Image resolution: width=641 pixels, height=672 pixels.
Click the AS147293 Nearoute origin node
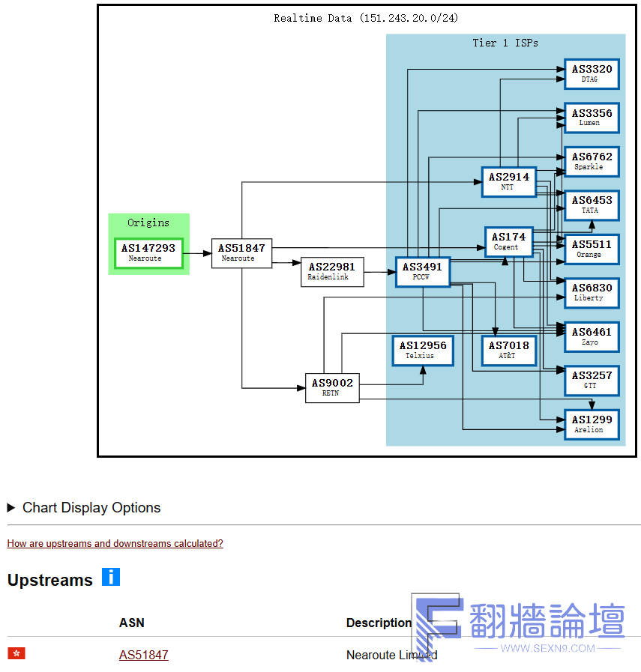click(148, 252)
